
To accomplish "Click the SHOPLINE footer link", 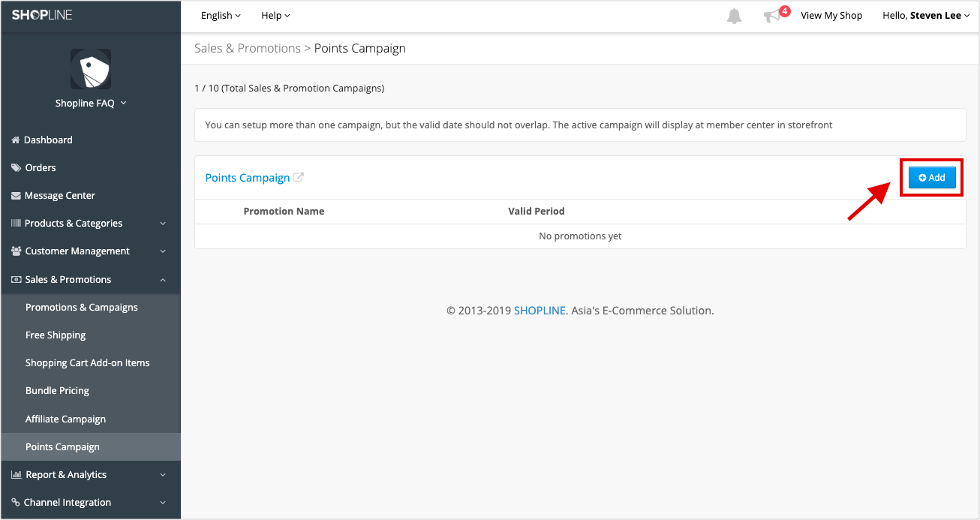I will click(x=540, y=310).
